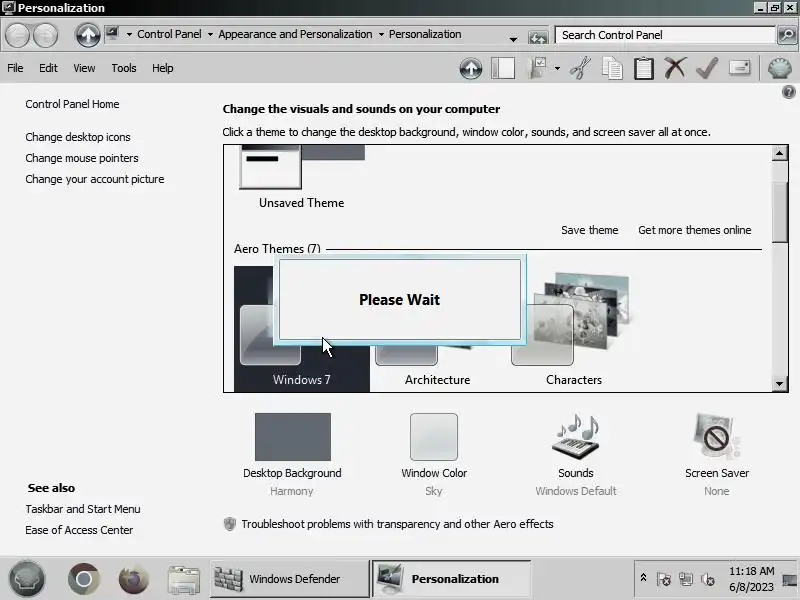Viewport: 800px width, 600px height.
Task: Show hidden tray icons chevron
Action: (x=643, y=578)
